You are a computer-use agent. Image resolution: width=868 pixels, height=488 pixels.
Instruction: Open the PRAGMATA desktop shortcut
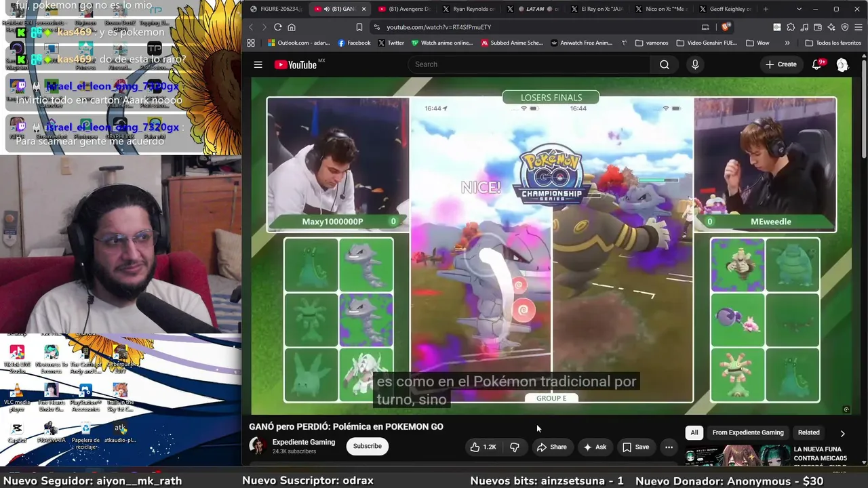51,432
